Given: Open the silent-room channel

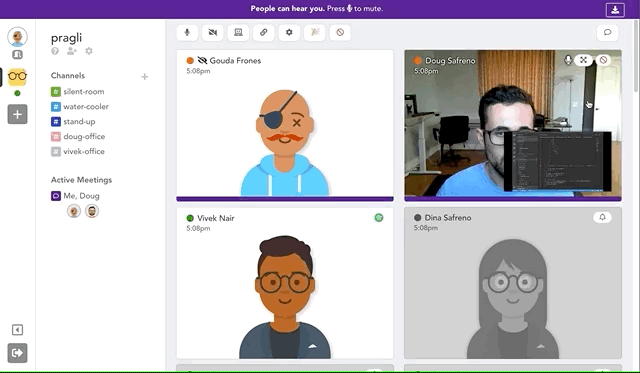Looking at the screenshot, I should click(x=78, y=91).
